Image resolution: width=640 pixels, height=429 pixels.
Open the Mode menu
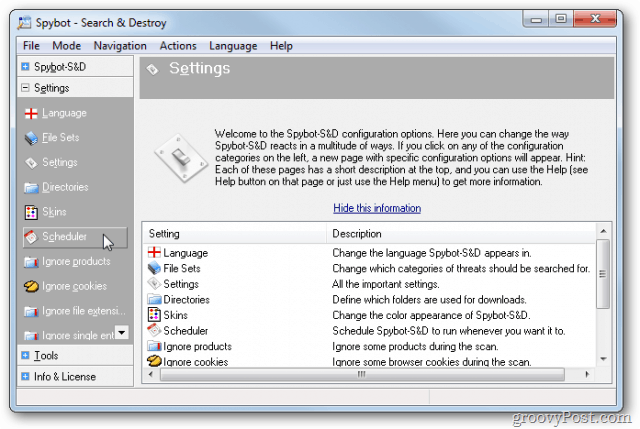point(67,46)
